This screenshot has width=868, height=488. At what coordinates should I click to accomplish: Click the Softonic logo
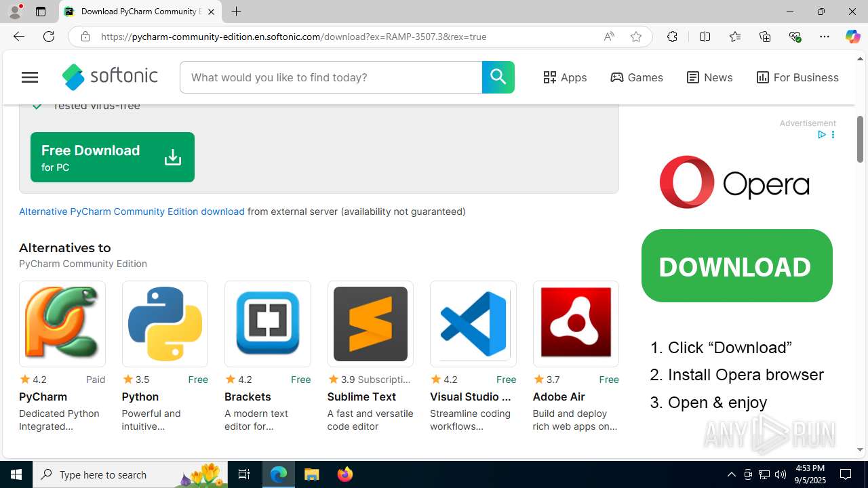click(x=110, y=77)
